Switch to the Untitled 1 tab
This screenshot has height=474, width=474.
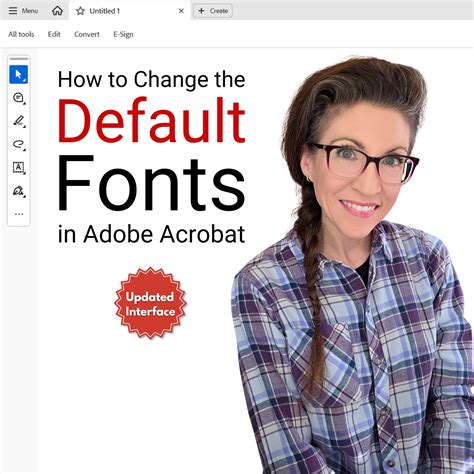click(130, 11)
